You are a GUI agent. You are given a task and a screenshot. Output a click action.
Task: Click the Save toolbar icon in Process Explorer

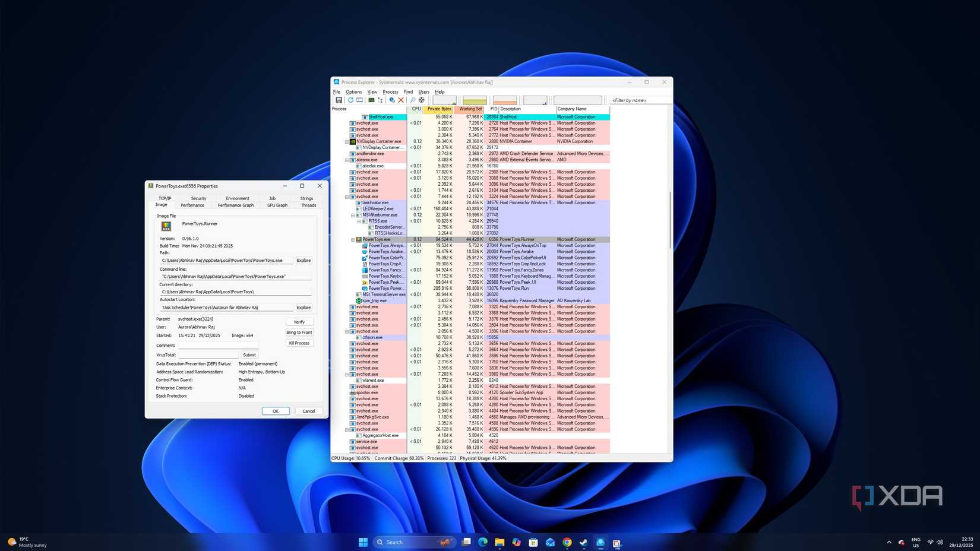(x=339, y=100)
